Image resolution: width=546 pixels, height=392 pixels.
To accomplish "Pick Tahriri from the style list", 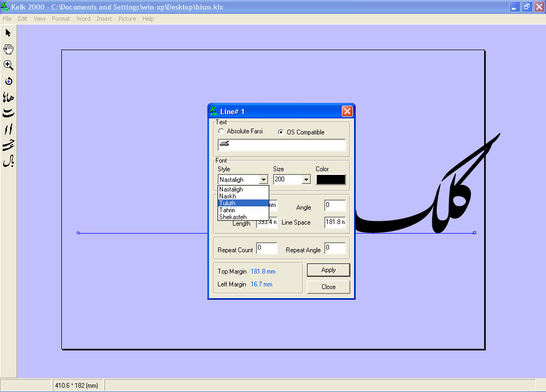I will pyautogui.click(x=243, y=210).
